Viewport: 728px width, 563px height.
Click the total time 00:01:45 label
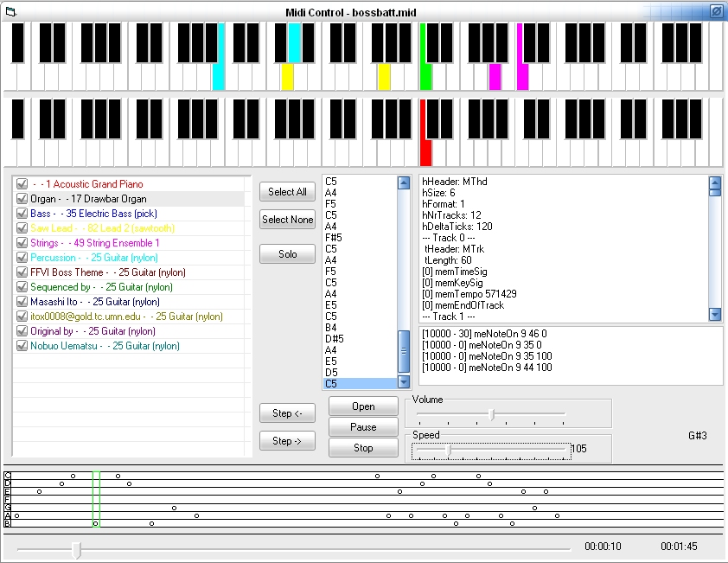679,547
